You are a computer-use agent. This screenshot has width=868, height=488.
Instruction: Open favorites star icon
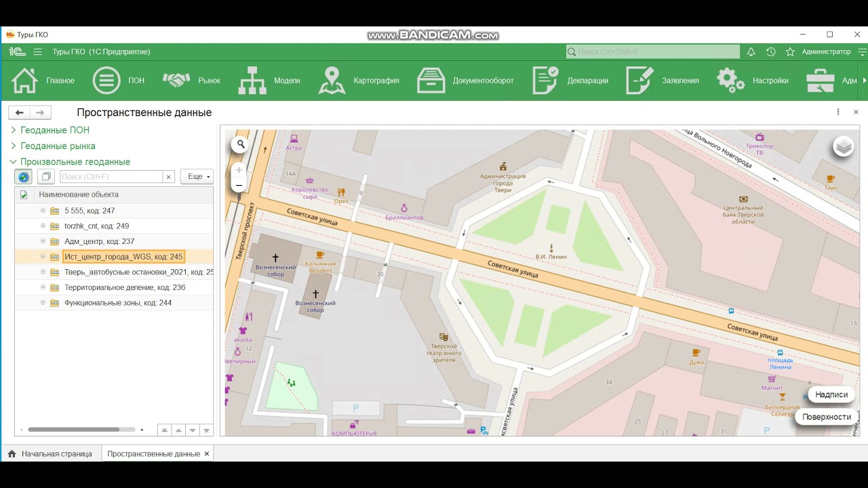[790, 52]
